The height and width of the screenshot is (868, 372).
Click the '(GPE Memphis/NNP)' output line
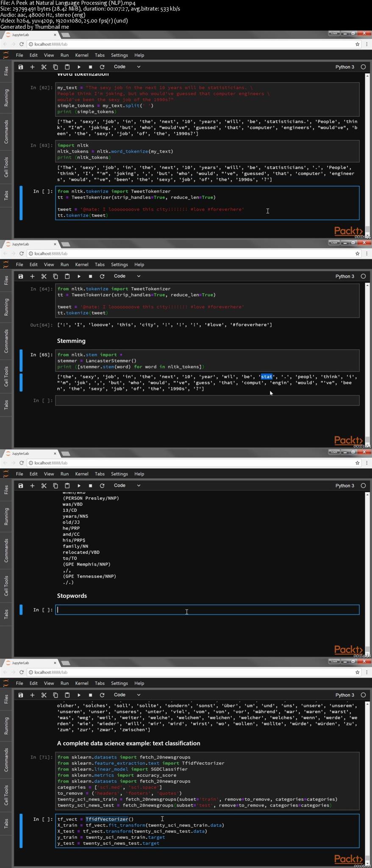pos(86,565)
